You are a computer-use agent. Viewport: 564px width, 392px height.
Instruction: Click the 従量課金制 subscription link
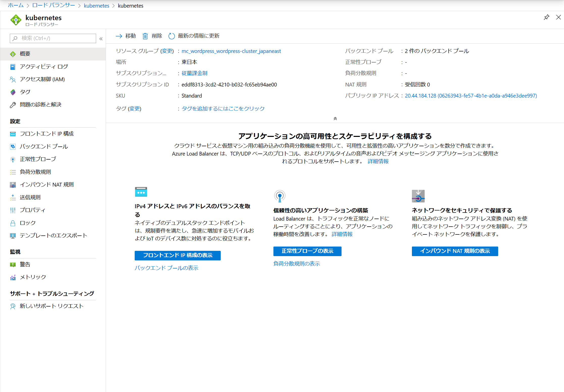click(194, 73)
